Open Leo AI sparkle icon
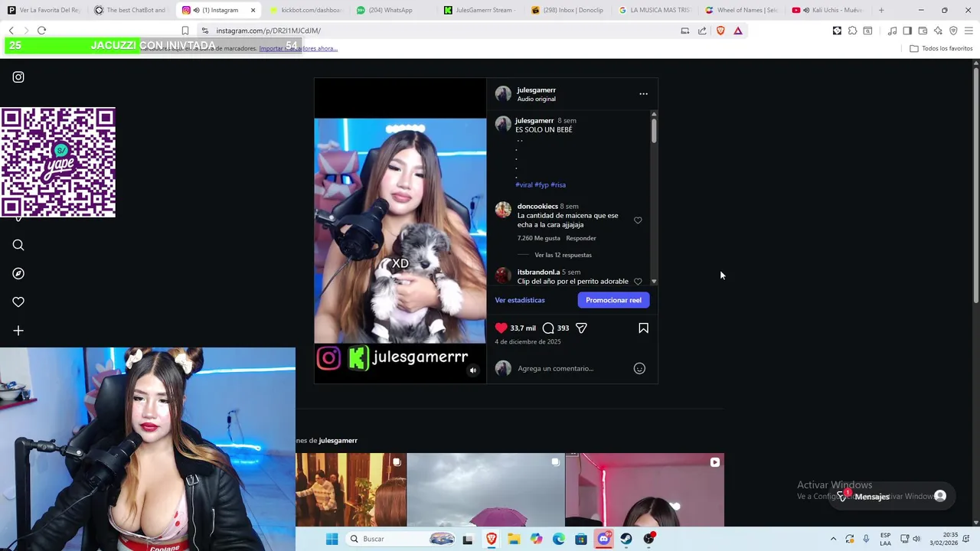 938,31
